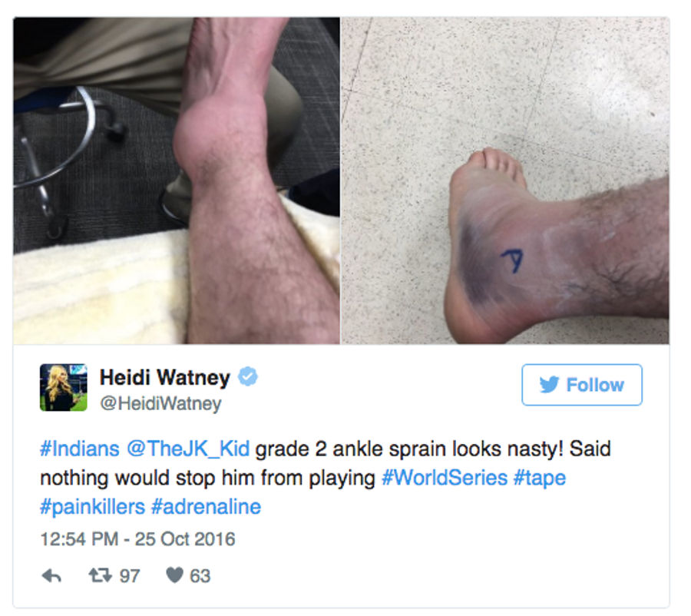Click the @HeidiWatney handle
The image size is (691, 616).
161,403
